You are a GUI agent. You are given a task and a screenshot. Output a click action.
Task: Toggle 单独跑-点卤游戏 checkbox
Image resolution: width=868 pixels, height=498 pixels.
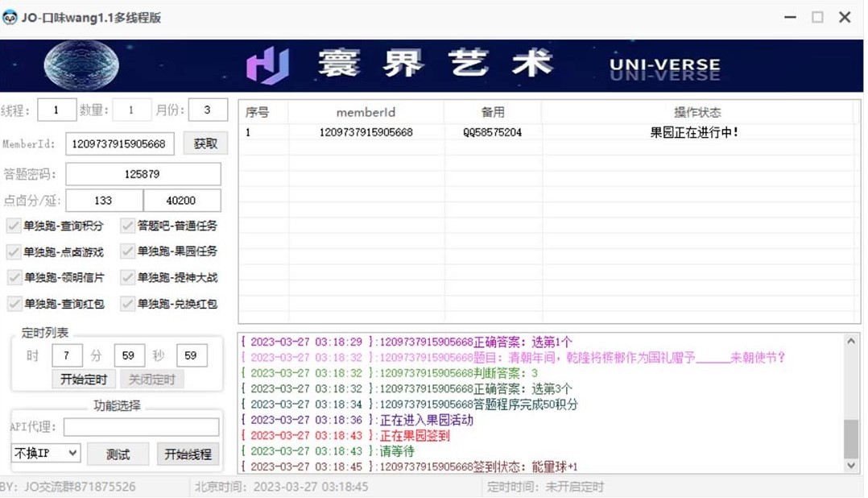pyautogui.click(x=13, y=252)
